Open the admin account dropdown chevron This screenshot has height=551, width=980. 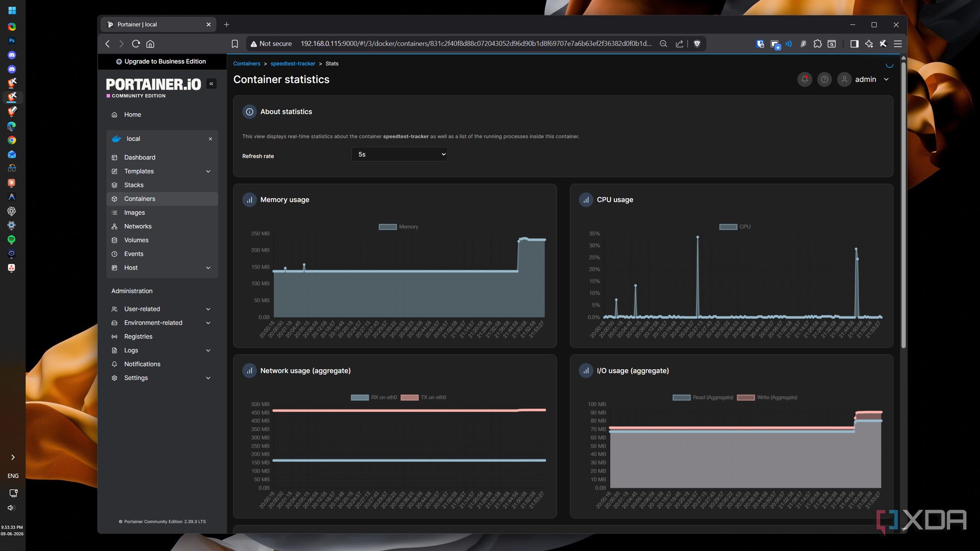coord(886,79)
